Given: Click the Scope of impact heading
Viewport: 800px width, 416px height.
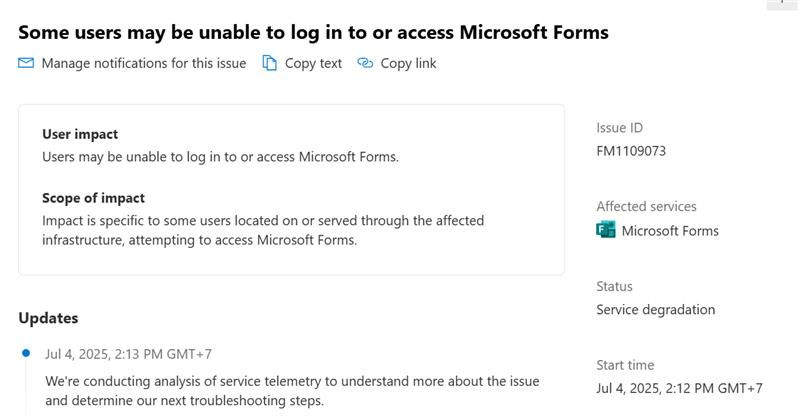Looking at the screenshot, I should (x=93, y=198).
